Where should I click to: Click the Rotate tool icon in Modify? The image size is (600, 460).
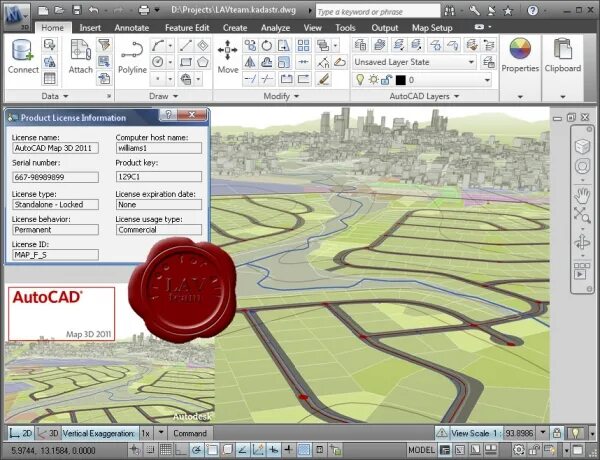[267, 46]
